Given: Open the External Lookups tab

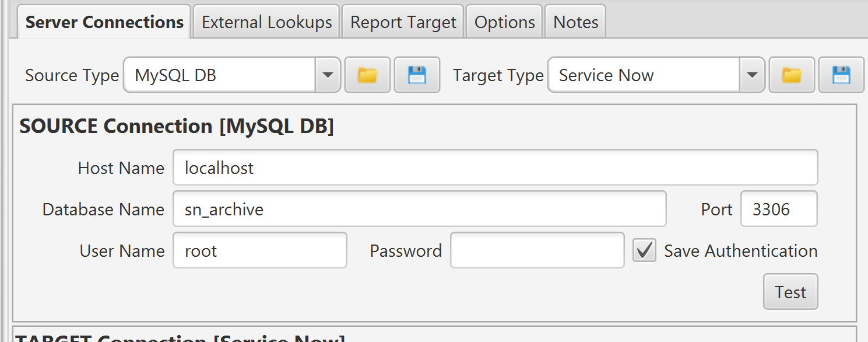Looking at the screenshot, I should click(x=267, y=22).
